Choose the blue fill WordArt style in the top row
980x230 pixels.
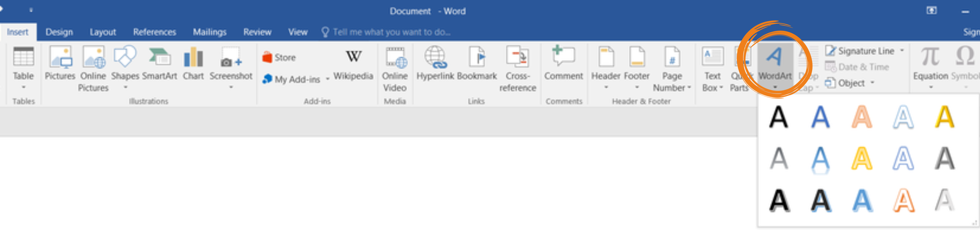820,117
